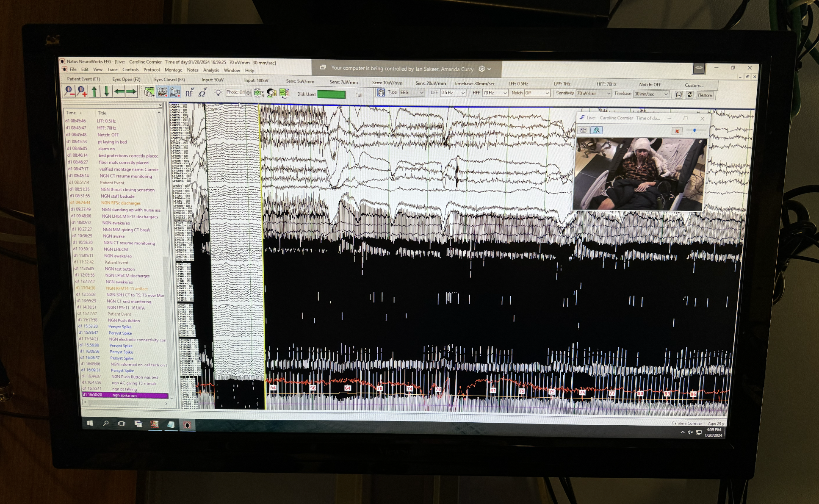Click the green up arrow icon
Image resolution: width=819 pixels, height=504 pixels.
(x=94, y=91)
